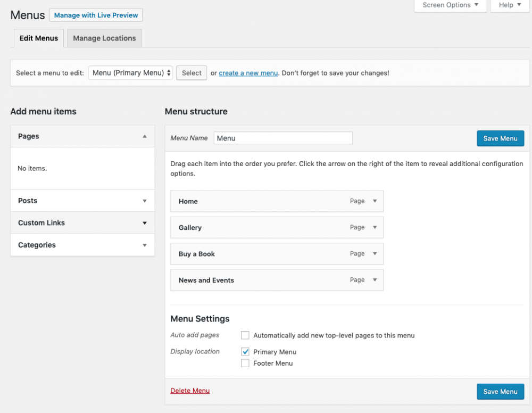Check Footer Menu display location
This screenshot has height=413, width=532.
pos(245,363)
